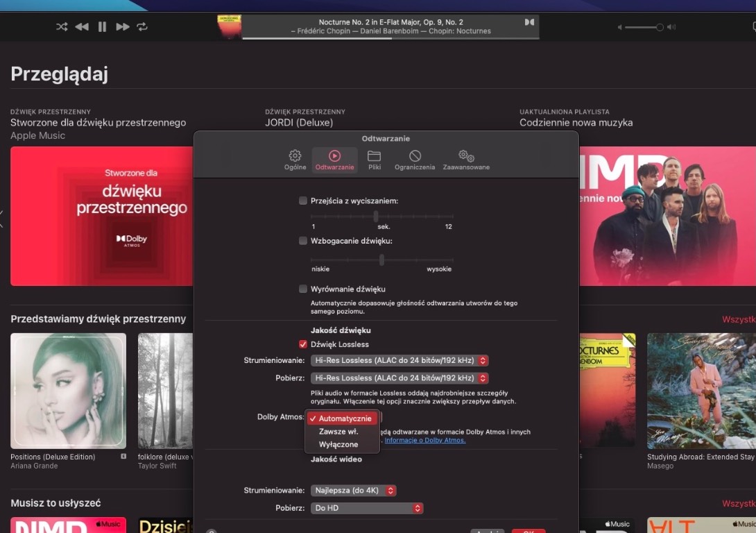Open Ogólne preferences tab
The width and height of the screenshot is (756, 533).
[x=295, y=160]
